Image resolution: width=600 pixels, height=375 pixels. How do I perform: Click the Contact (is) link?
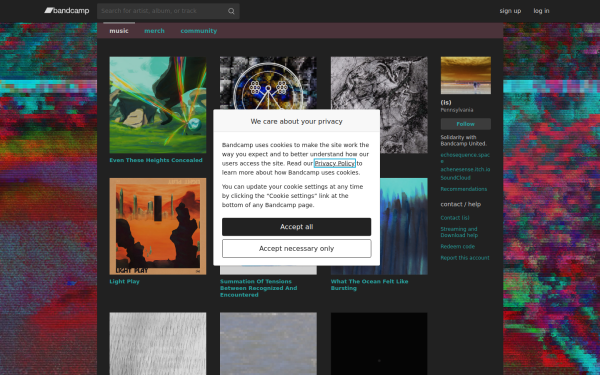[x=455, y=218]
